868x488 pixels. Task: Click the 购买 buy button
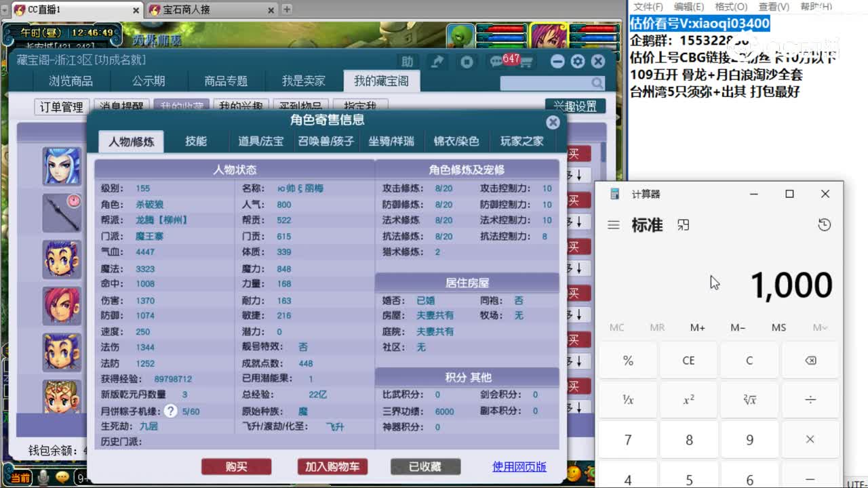coord(236,466)
